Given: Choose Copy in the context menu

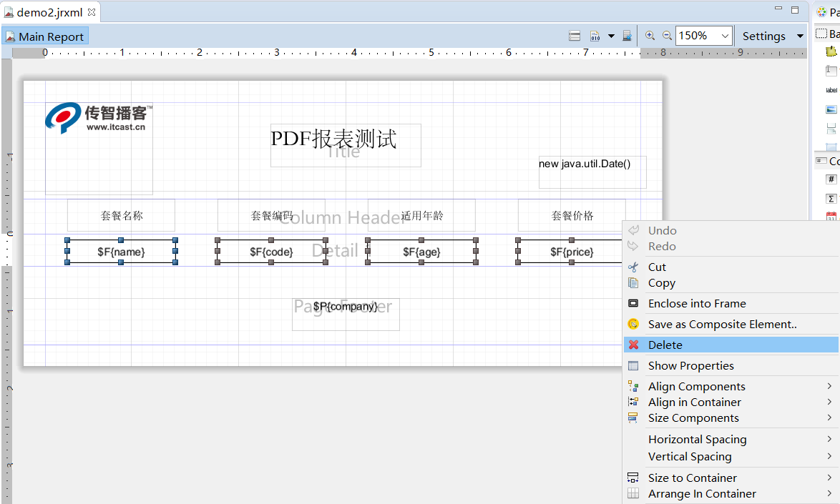Looking at the screenshot, I should click(x=731, y=282).
